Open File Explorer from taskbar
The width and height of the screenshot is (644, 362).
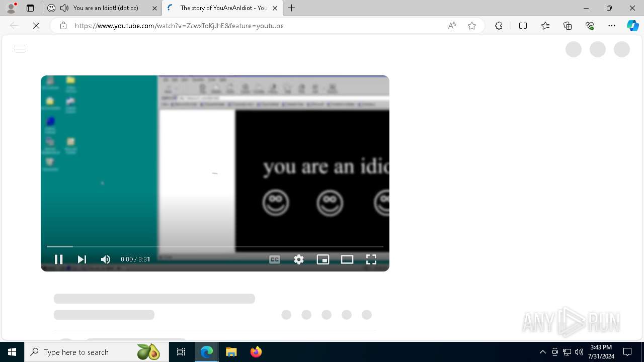(x=231, y=352)
